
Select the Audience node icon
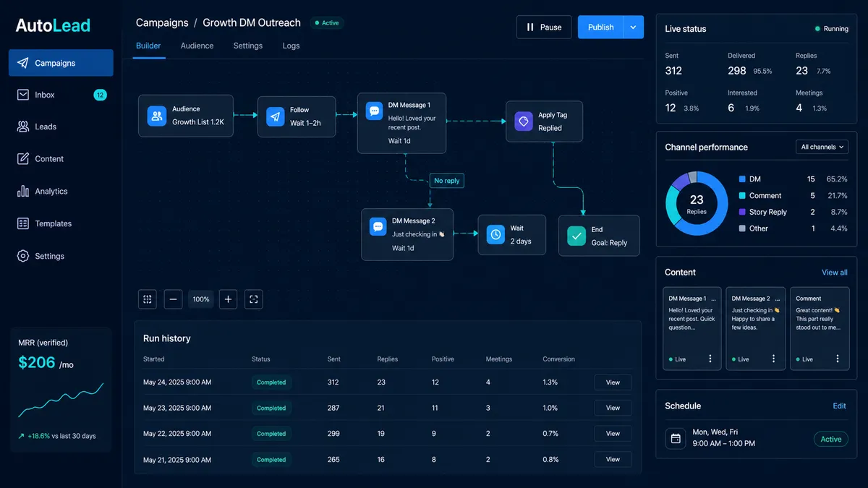157,116
